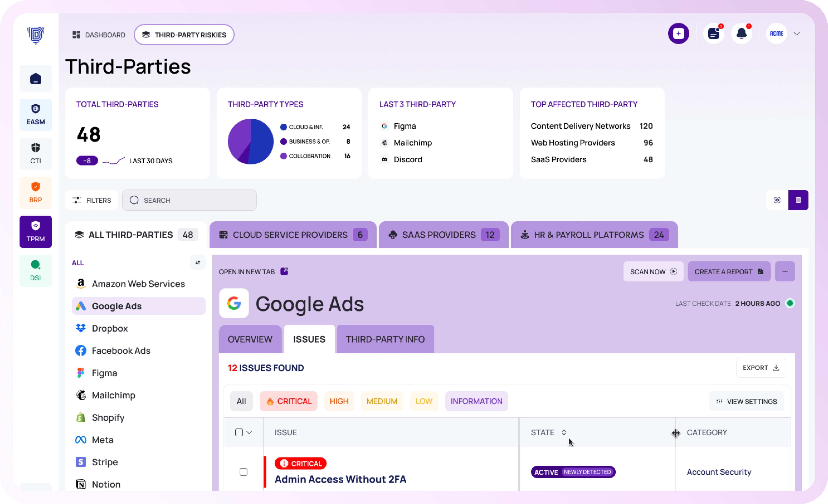Click the notifications bell icon
The height and width of the screenshot is (504, 828).
coord(741,34)
